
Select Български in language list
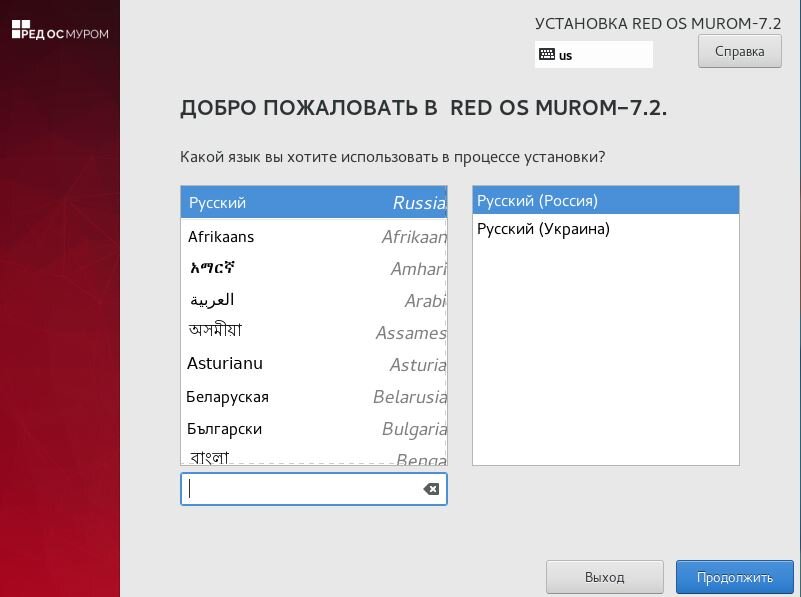point(314,429)
